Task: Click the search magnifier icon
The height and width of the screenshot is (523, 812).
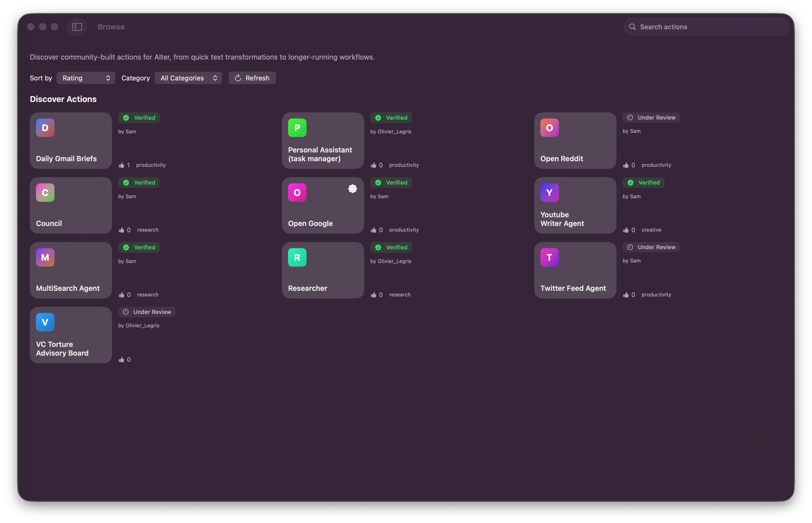Action: 632,27
